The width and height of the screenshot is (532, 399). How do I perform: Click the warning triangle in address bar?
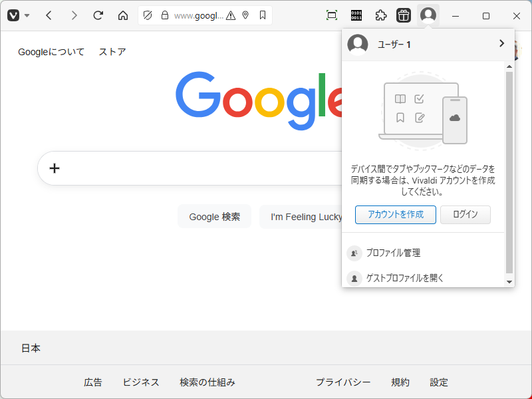[231, 15]
